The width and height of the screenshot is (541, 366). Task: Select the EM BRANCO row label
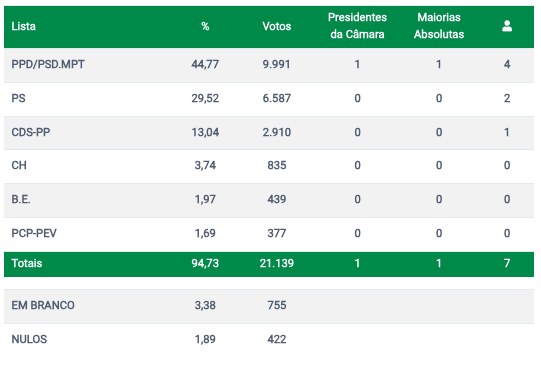coord(43,305)
